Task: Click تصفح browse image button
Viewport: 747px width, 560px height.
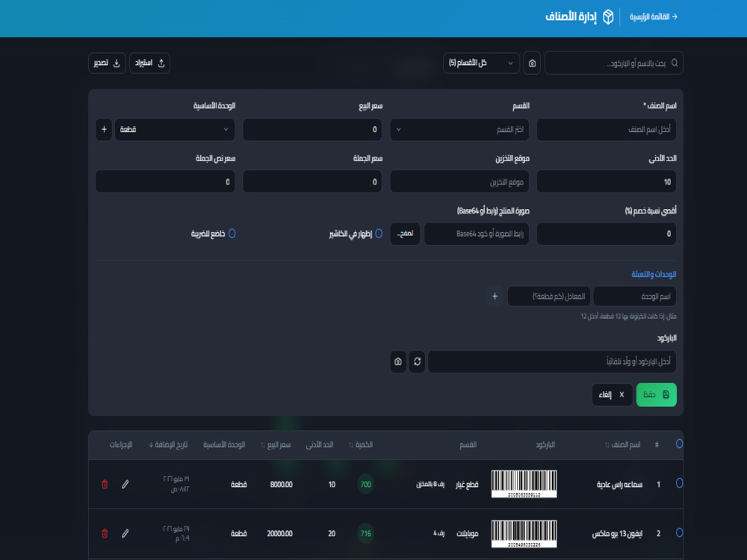Action: click(405, 234)
